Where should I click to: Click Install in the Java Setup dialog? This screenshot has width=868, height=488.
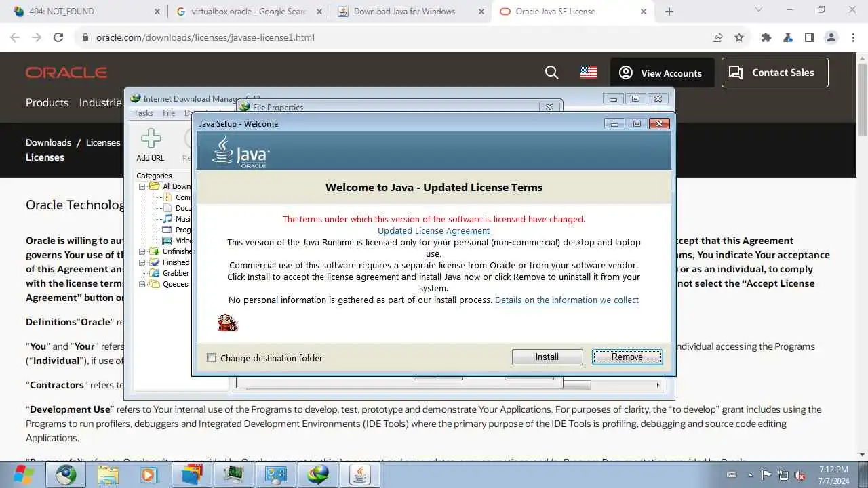547,357
